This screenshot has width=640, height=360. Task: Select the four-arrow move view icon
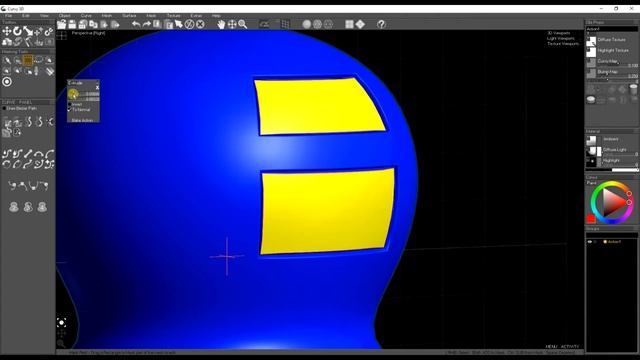(232, 24)
